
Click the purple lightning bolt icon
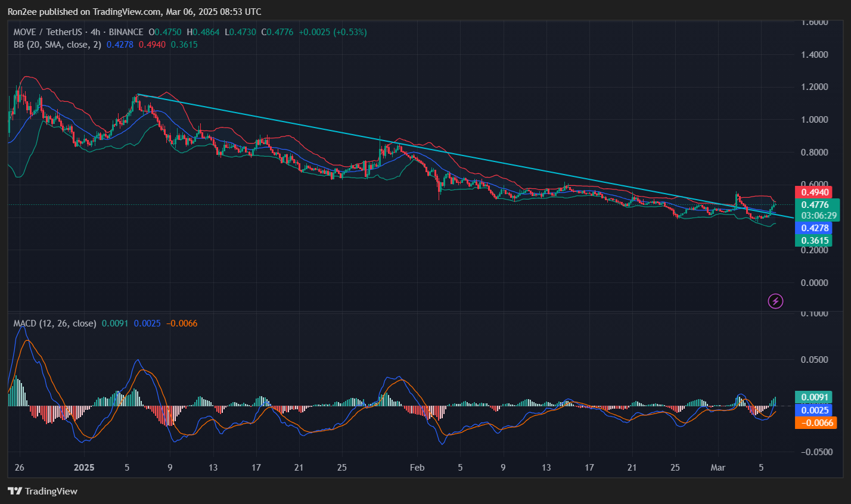coord(775,301)
